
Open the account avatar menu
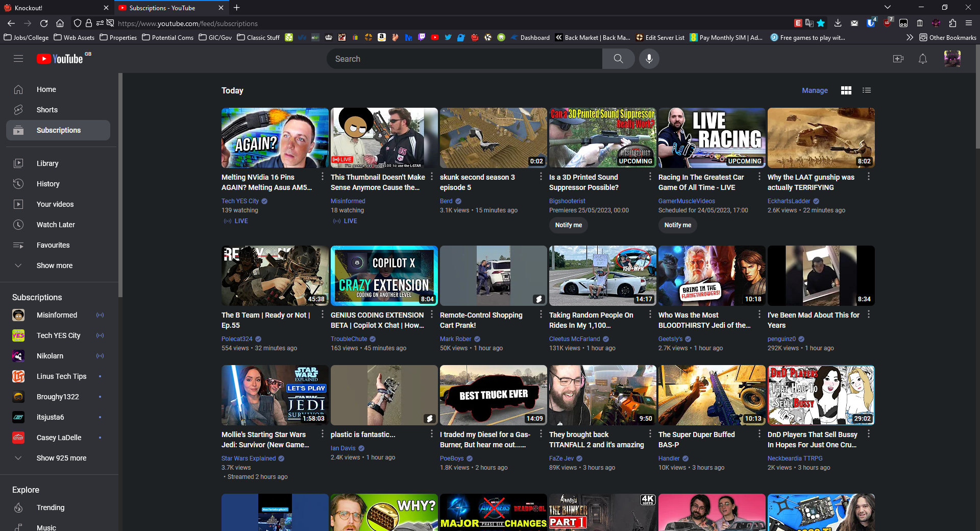(x=952, y=59)
